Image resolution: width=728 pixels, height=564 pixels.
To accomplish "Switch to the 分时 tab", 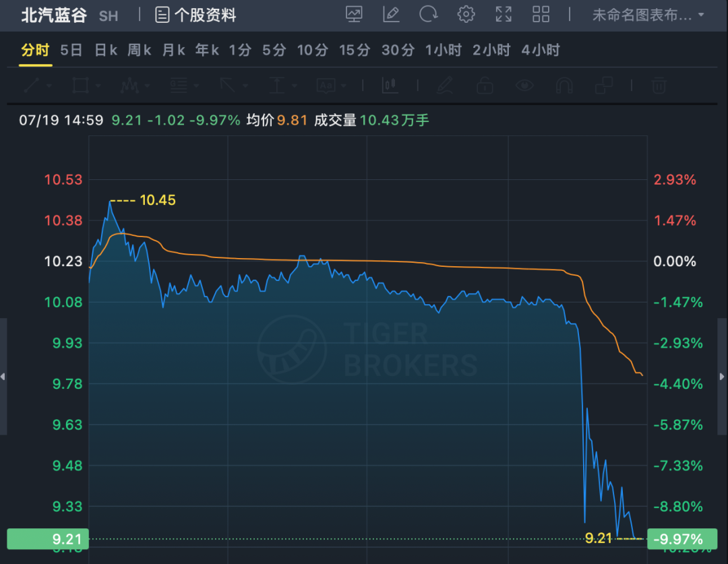I will (35, 50).
